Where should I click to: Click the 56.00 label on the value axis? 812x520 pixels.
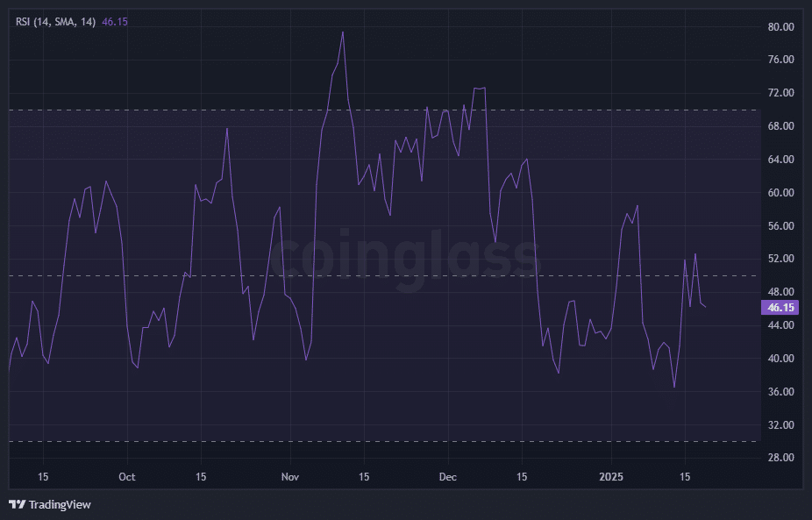(780, 226)
